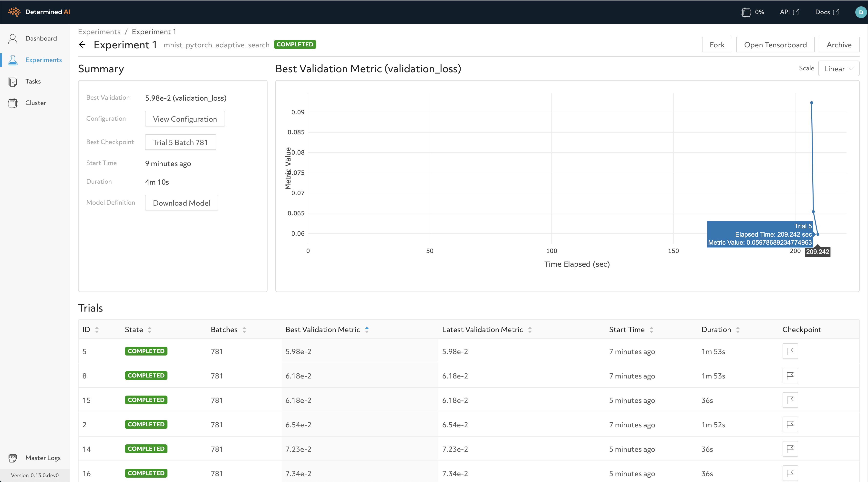Sort trials by State column arrows

pos(150,330)
